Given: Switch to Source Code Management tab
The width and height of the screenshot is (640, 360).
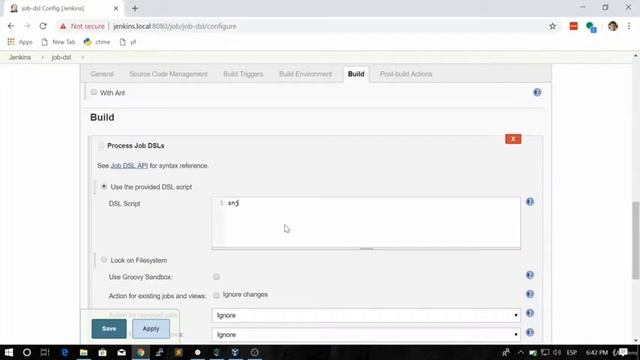Looking at the screenshot, I should [x=169, y=74].
